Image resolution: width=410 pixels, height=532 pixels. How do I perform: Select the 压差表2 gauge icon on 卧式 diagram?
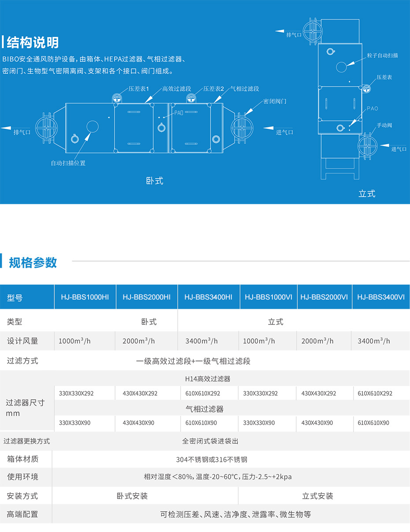191,98
